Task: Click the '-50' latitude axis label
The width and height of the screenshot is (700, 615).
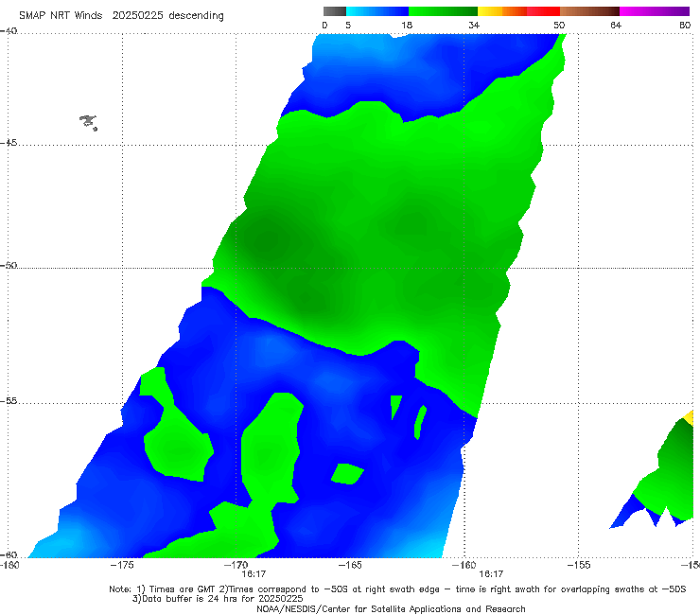Action: tap(9, 265)
